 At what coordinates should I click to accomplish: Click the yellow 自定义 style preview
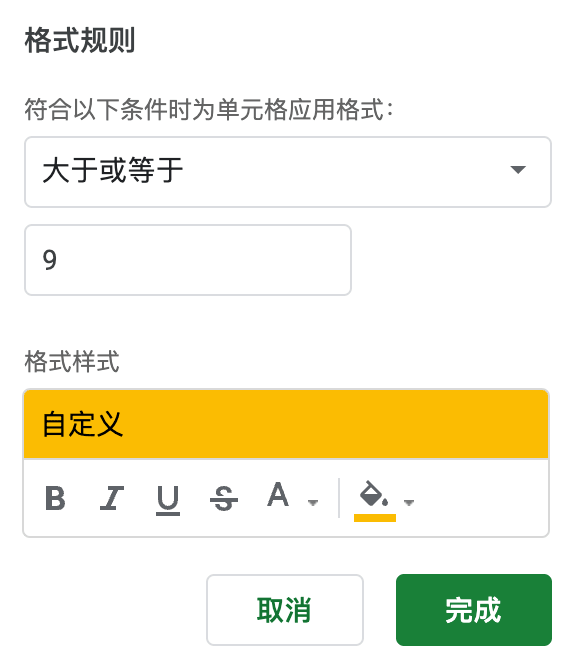pyautogui.click(x=286, y=424)
